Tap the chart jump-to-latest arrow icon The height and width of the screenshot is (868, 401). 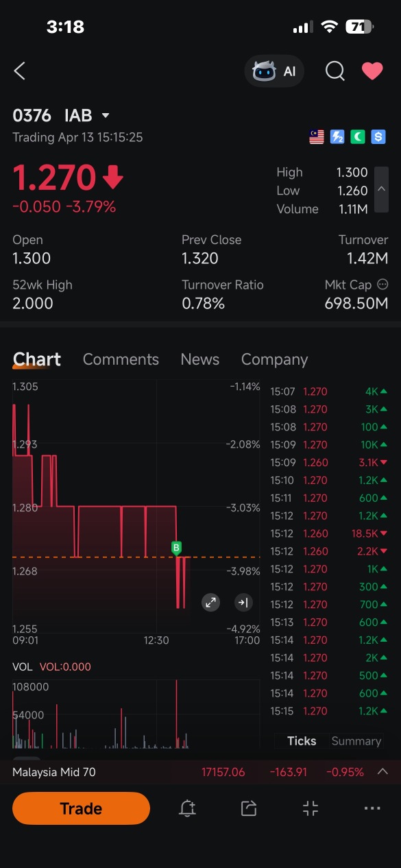(x=243, y=603)
